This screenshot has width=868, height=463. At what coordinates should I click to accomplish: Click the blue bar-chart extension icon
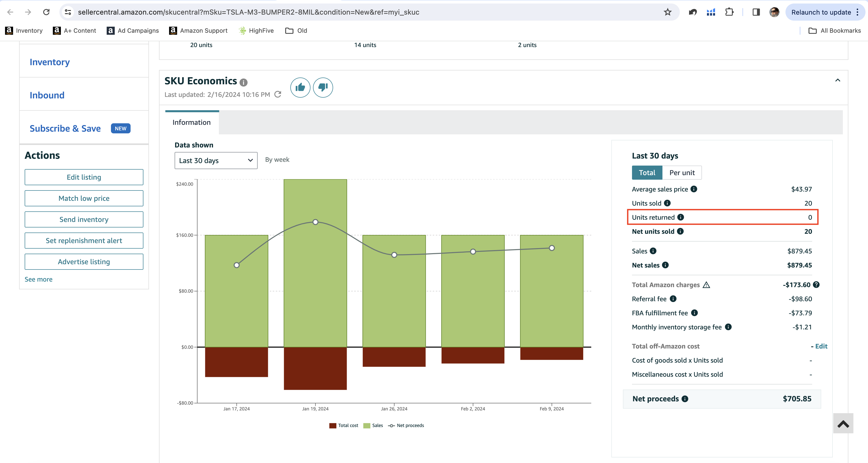click(711, 12)
